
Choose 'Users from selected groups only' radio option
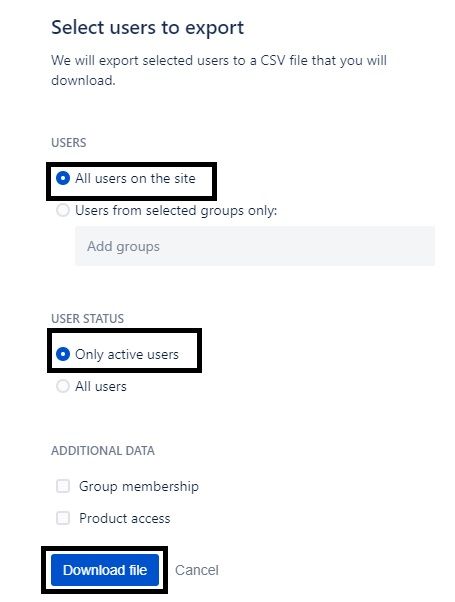click(63, 210)
